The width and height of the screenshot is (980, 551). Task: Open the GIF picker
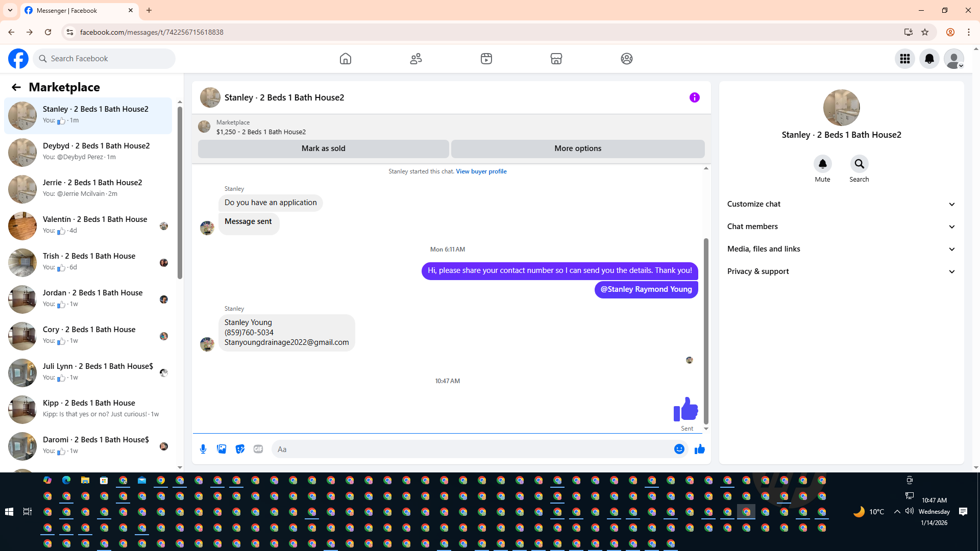(x=258, y=449)
